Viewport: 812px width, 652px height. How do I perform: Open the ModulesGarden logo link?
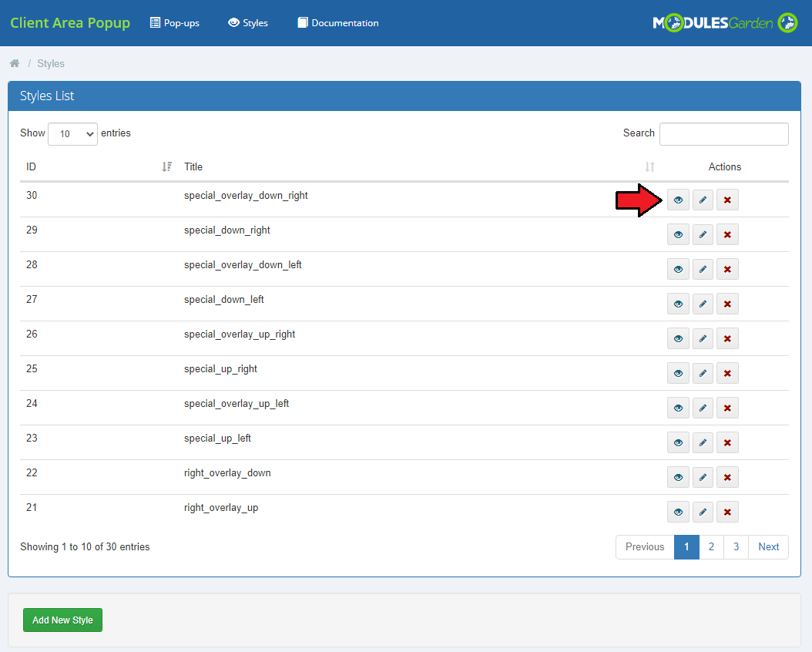coord(725,23)
